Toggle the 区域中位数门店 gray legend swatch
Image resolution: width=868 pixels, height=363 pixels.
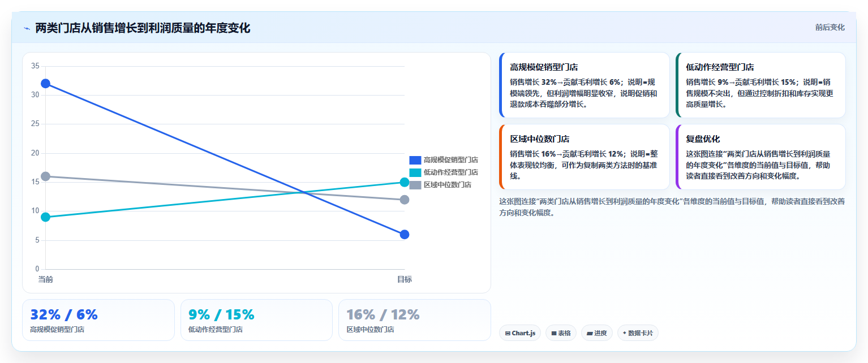(x=415, y=185)
